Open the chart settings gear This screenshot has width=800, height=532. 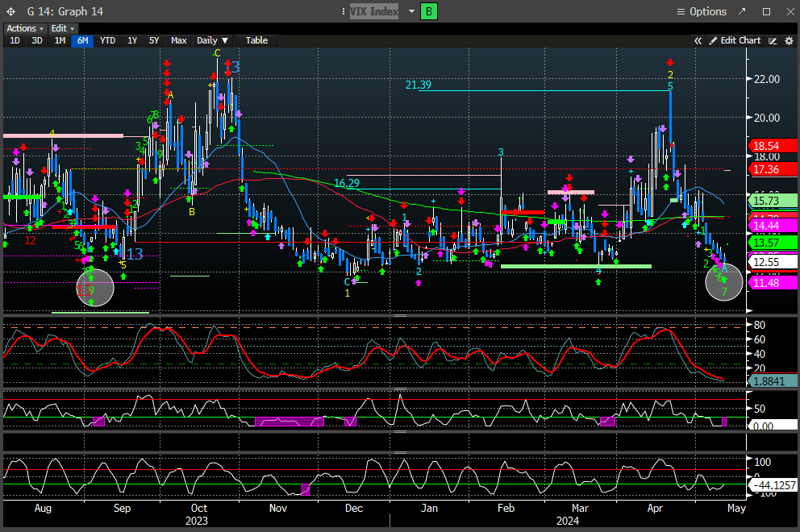(x=788, y=40)
